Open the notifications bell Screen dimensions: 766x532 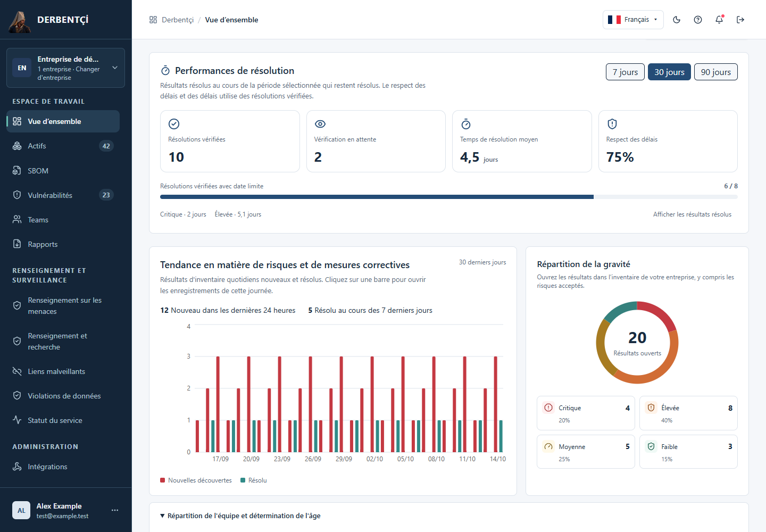[719, 20]
